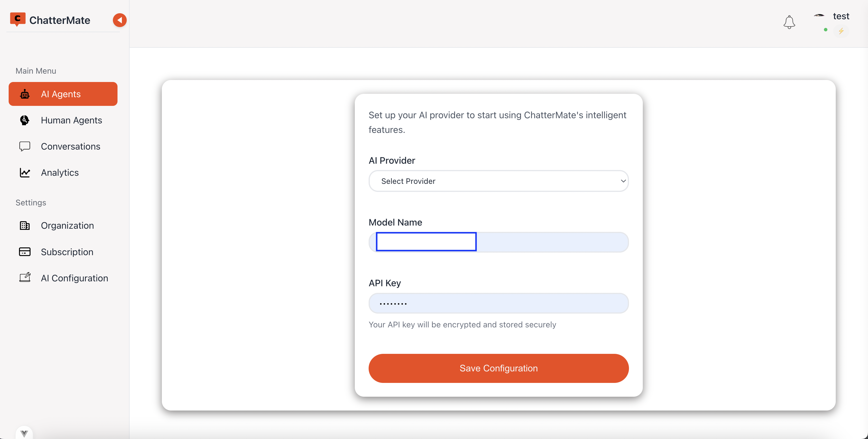This screenshot has width=868, height=439.
Task: Open Conversations via chat bubble icon
Action: coord(24,146)
